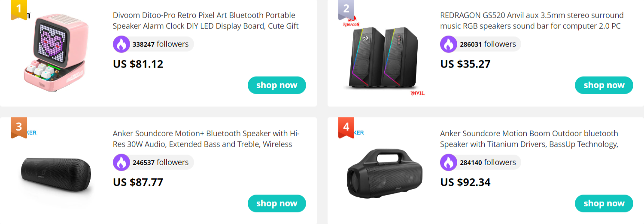Open the Anker Soundcore Motion+ product title
644x224 pixels.
pyautogui.click(x=206, y=139)
